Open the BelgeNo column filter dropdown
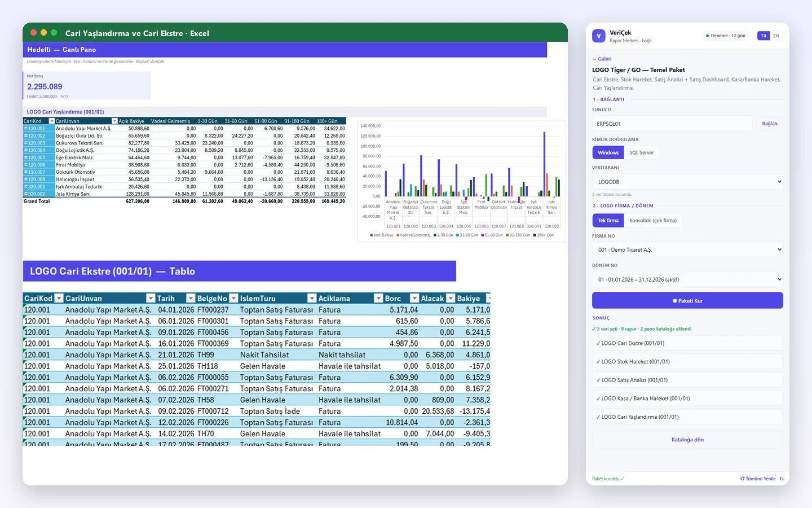Viewport: 812px width, 508px height. tap(233, 299)
